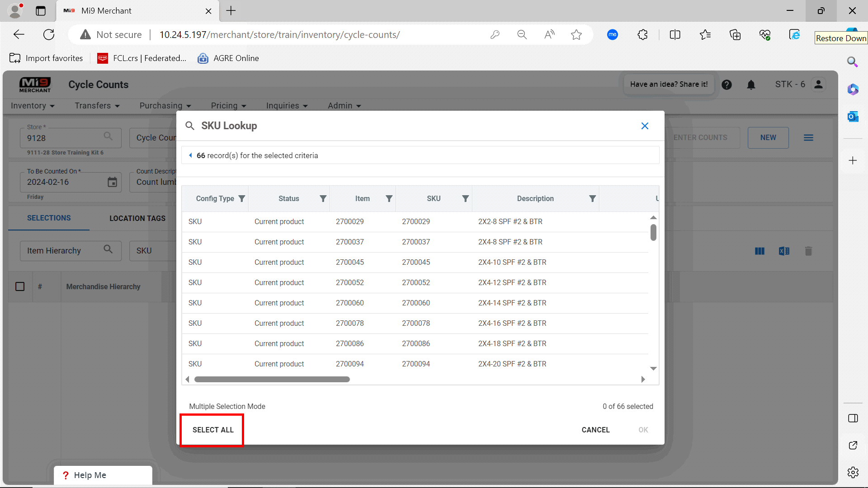Refresh the browser page
Screen dimensions: 868x488
pos(49,35)
